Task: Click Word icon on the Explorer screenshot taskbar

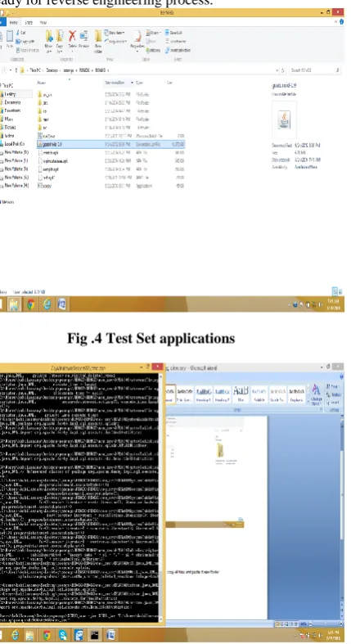Action: (61, 304)
